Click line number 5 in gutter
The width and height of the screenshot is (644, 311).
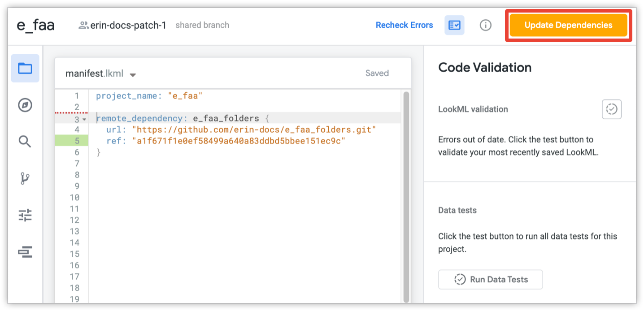tap(77, 141)
